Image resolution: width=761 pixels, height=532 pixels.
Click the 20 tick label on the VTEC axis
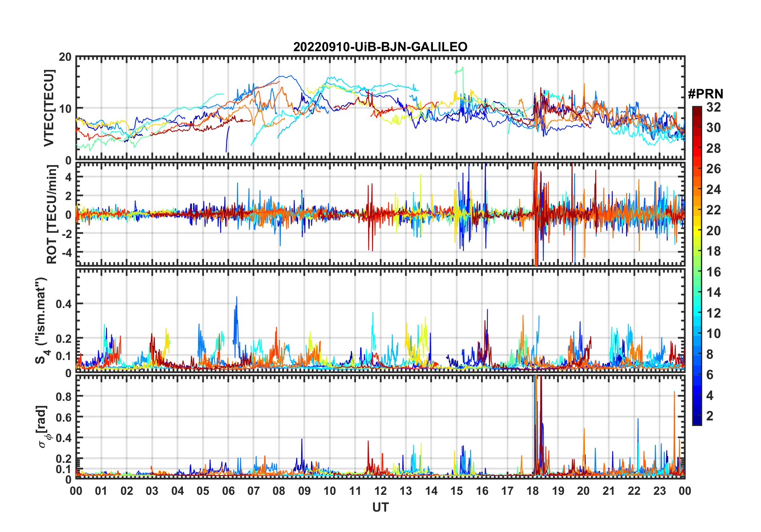pos(65,57)
